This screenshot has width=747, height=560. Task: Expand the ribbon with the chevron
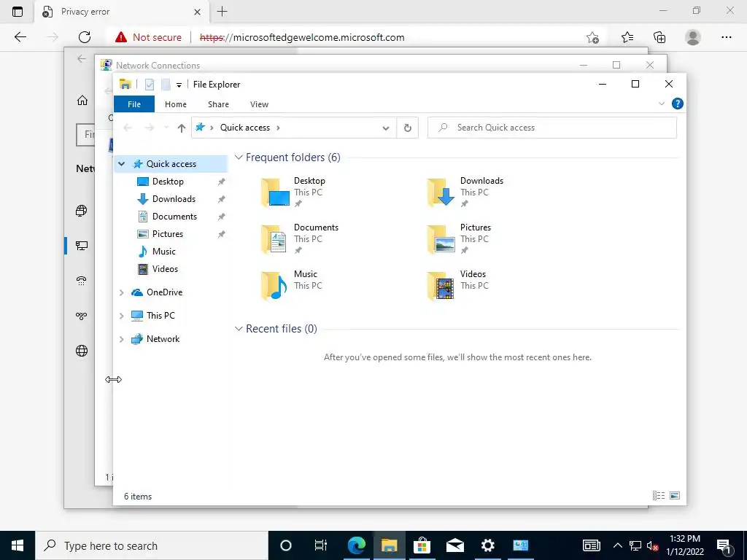661,104
